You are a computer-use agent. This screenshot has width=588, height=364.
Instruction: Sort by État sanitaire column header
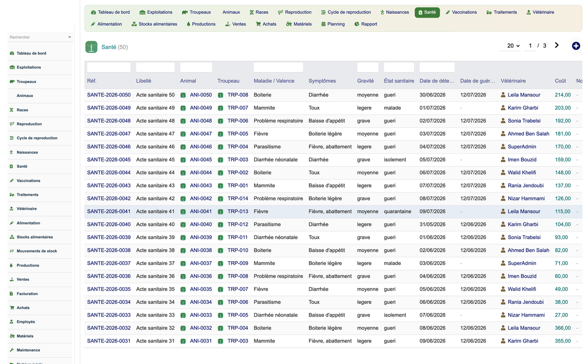[399, 81]
